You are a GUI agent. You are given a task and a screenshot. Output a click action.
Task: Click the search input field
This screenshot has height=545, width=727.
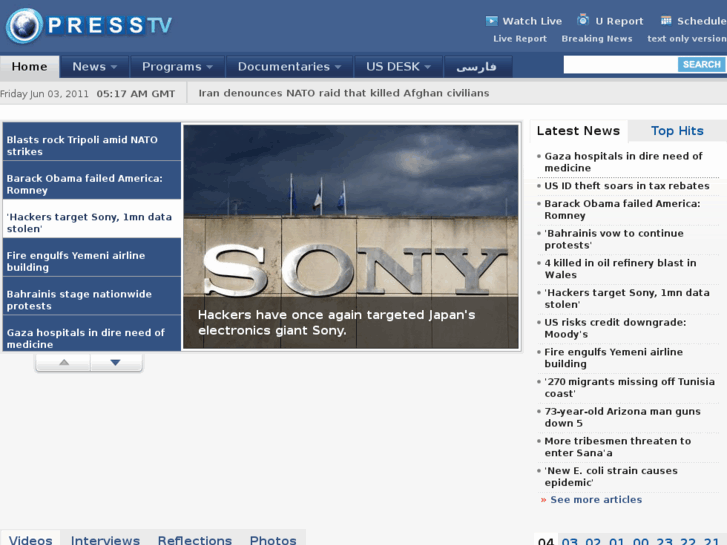(x=620, y=64)
